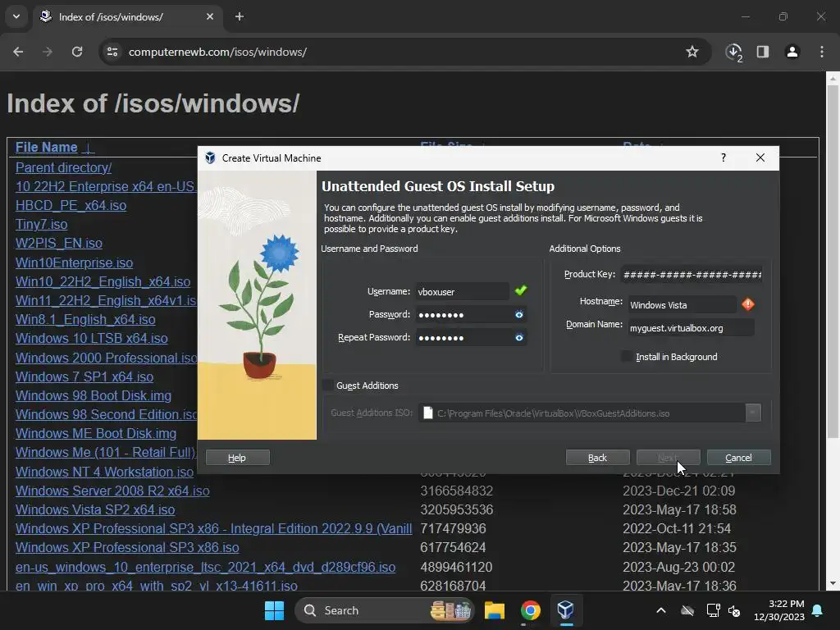This screenshot has width=840, height=630.
Task: Open Parent directory/ link
Action: tap(64, 167)
